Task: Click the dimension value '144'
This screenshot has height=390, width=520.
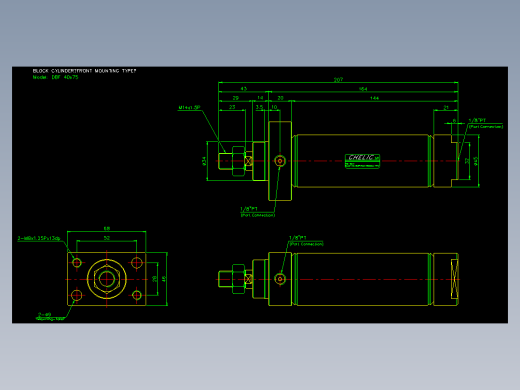Action: [x=374, y=98]
